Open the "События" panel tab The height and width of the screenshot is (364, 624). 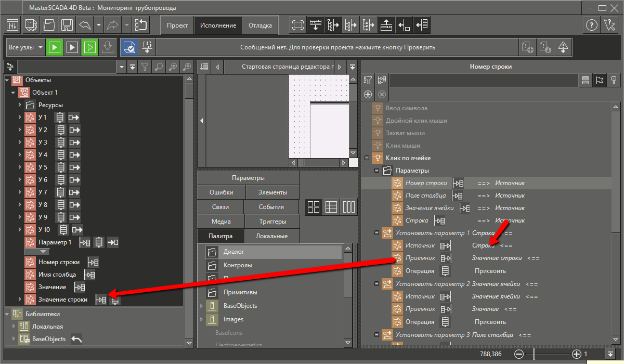click(271, 207)
